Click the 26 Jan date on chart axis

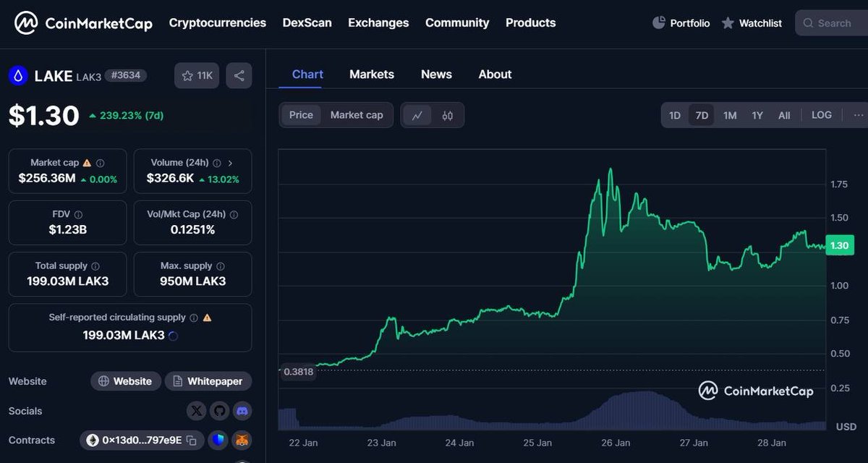click(x=616, y=443)
